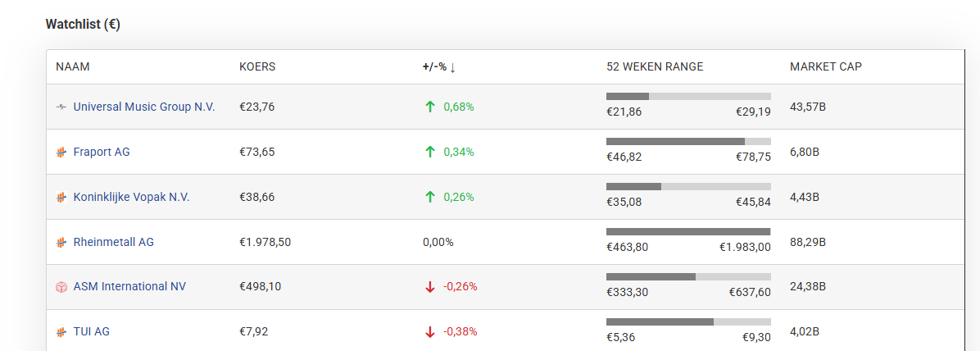The width and height of the screenshot is (980, 351).
Task: Click the Fraport AG exchange icon
Action: [61, 152]
